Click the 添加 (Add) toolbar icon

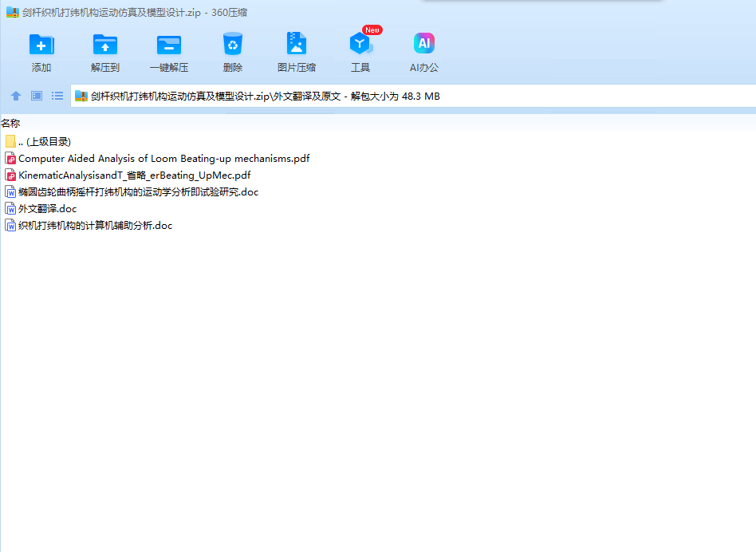click(41, 45)
